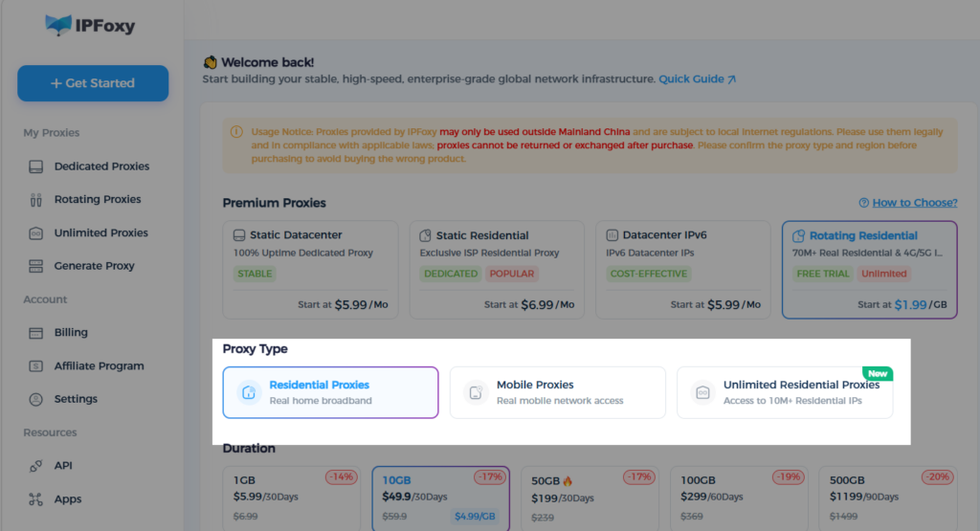Choose Mobile Proxies proxy type

(558, 392)
